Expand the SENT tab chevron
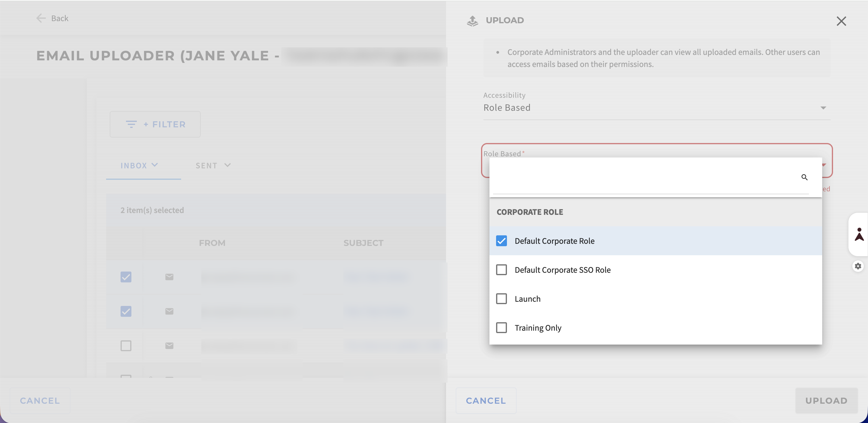The width and height of the screenshot is (868, 423). [228, 165]
